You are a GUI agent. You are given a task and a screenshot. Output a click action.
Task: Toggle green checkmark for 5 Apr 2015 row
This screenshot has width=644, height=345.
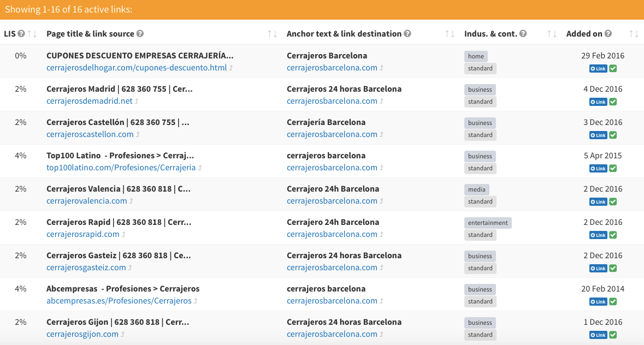pyautogui.click(x=613, y=168)
